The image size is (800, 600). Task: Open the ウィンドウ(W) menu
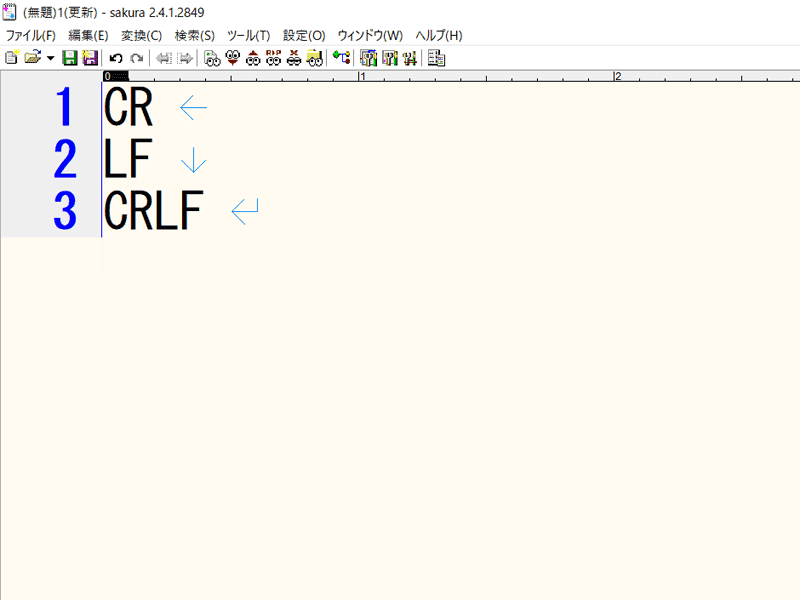tap(370, 35)
